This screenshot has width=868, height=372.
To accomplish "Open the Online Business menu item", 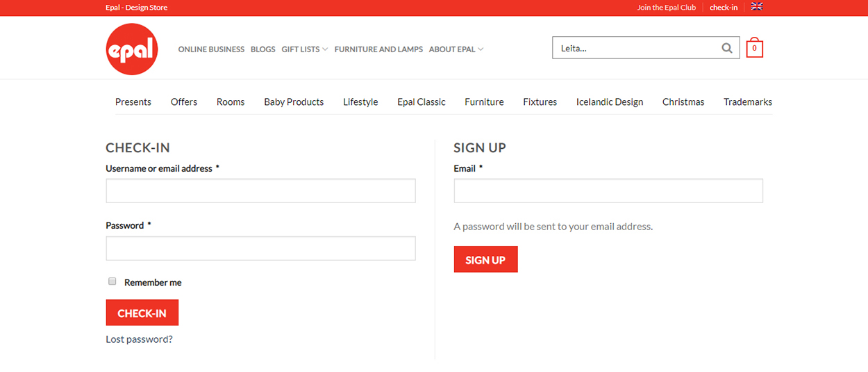I will [211, 49].
